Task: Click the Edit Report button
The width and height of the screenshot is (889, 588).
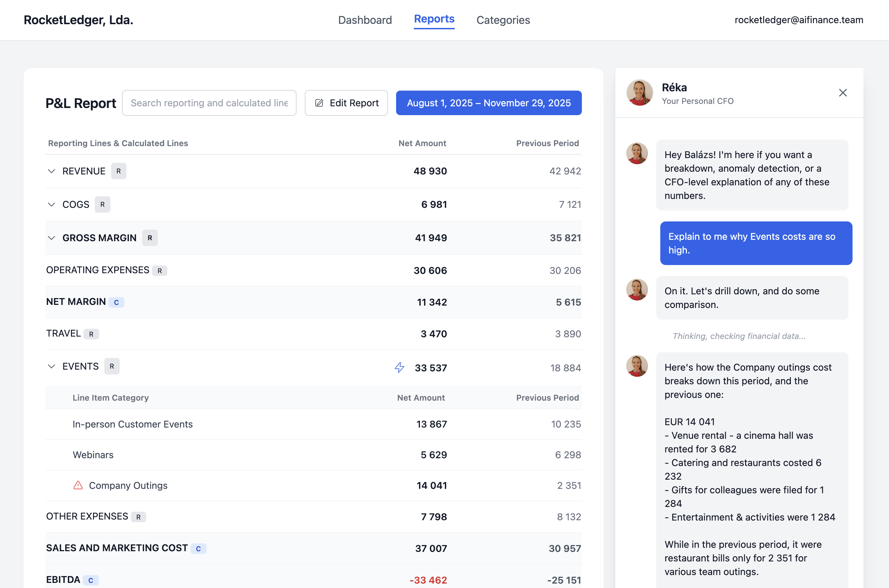Action: tap(346, 103)
